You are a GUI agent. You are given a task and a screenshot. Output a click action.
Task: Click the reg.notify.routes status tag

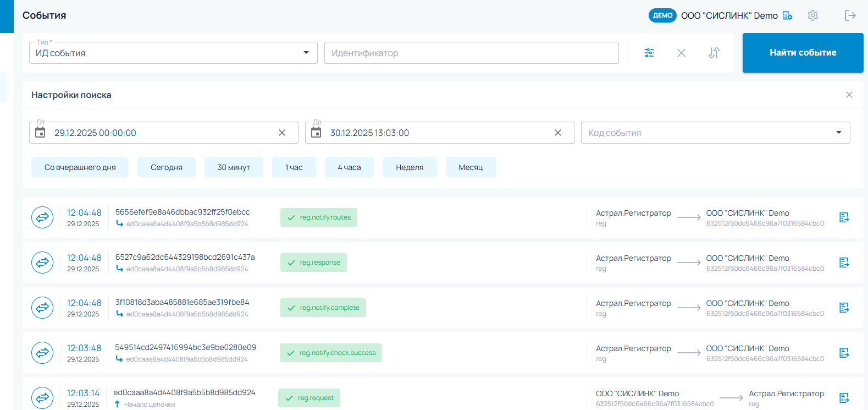click(x=319, y=217)
